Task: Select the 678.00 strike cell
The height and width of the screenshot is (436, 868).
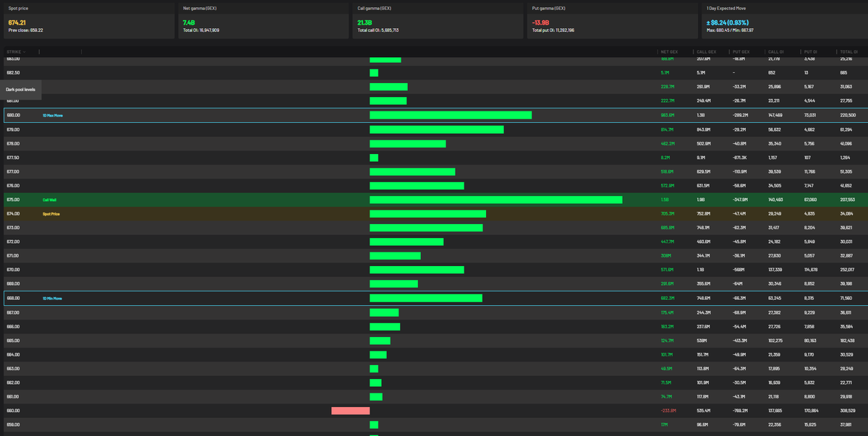Action: [x=12, y=143]
